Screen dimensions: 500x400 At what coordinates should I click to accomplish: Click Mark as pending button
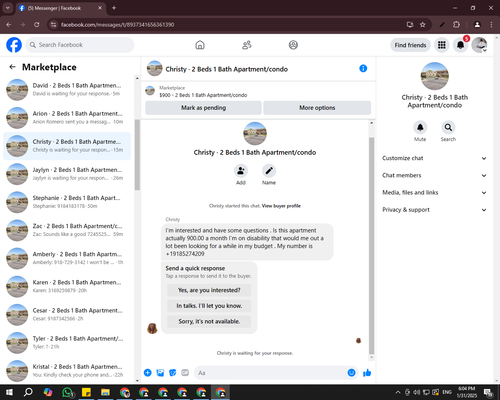coord(203,108)
